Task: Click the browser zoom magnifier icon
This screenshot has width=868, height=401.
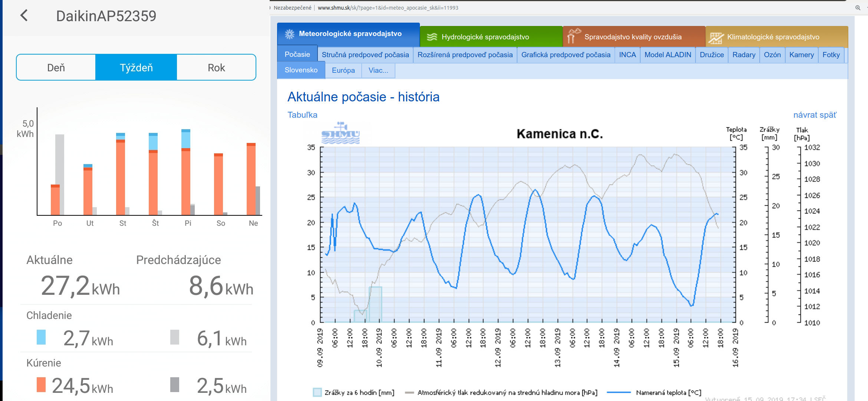Action: [858, 7]
